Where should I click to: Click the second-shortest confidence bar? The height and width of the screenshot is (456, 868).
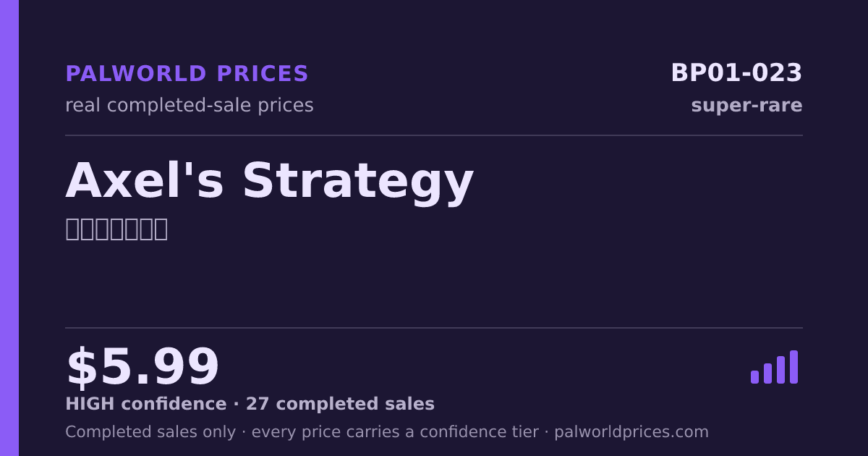tap(767, 373)
